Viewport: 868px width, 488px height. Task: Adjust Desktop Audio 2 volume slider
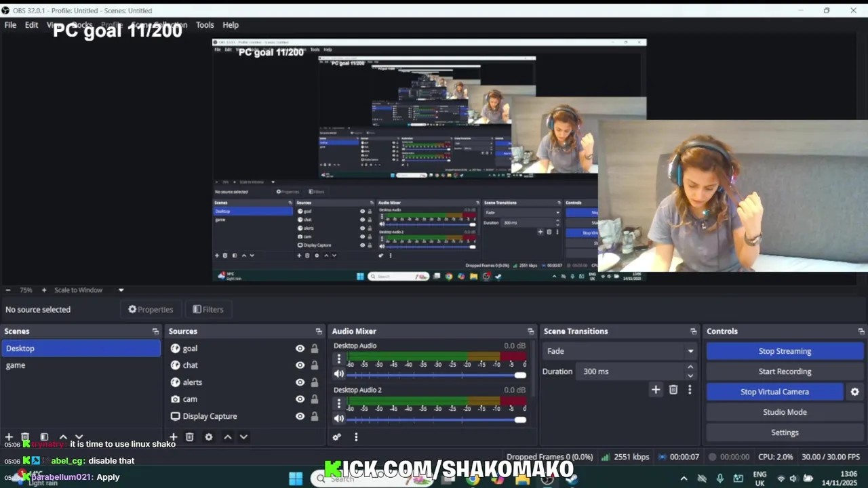[437, 420]
